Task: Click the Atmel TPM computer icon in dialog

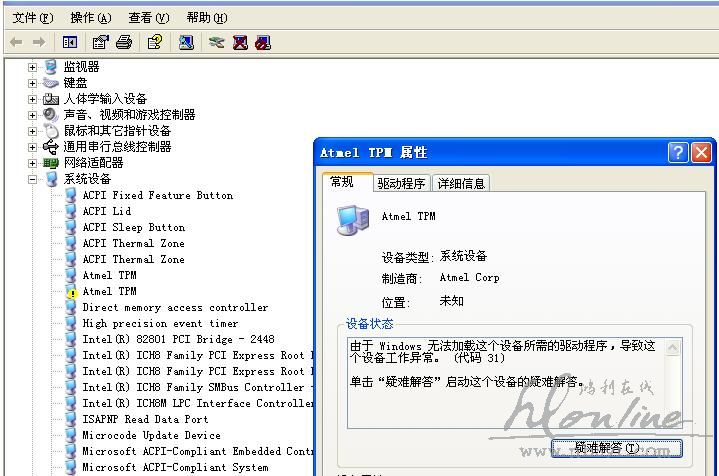Action: click(x=353, y=220)
